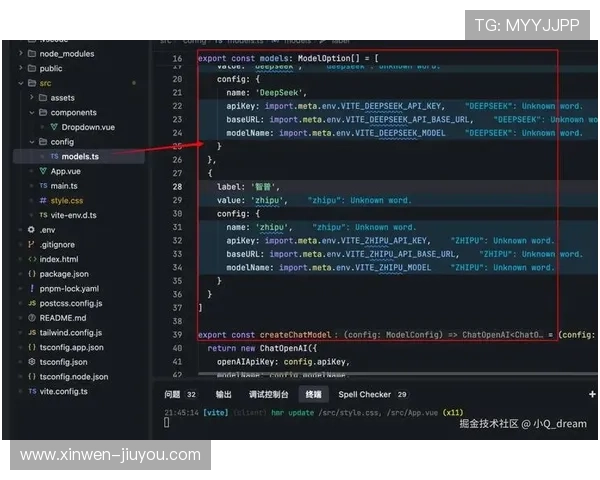Click JS icon beside tailwind.config.js
600x480 pixels.
click(x=32, y=333)
